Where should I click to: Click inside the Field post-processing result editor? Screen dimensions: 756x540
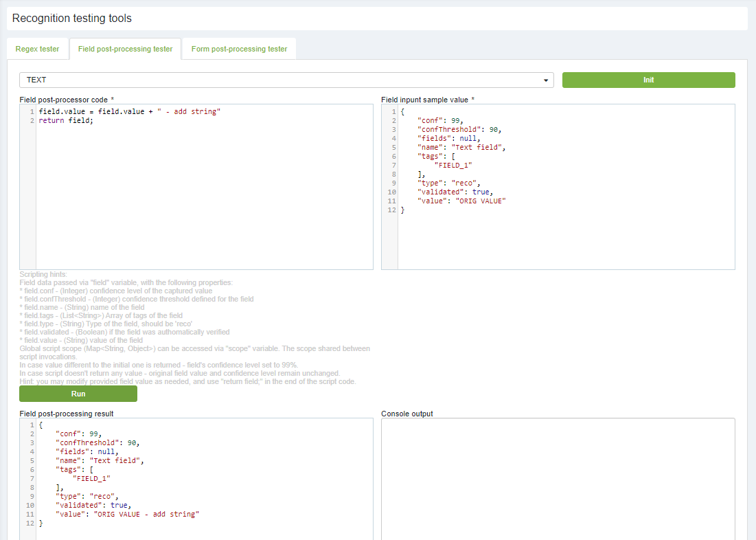click(196, 479)
